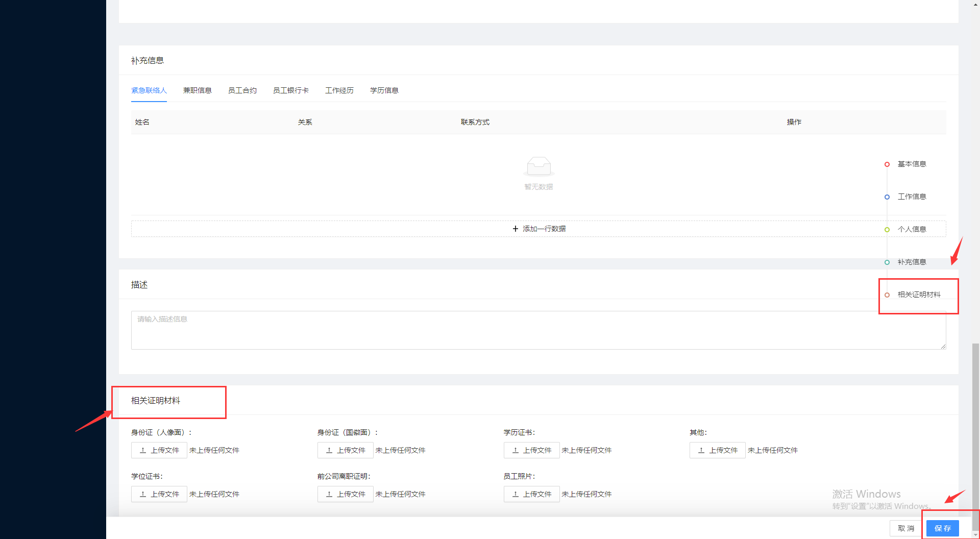Upload file for 学历证书

click(532, 450)
